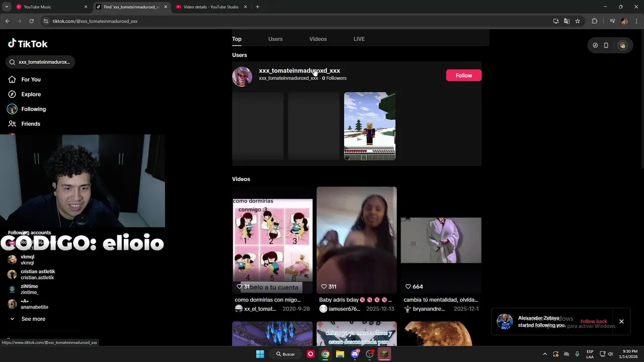
Task: Click Follow back on notification
Action: 594,321
